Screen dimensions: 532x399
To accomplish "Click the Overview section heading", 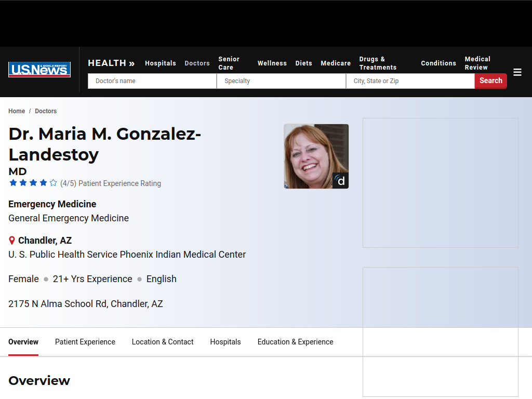I will [39, 381].
